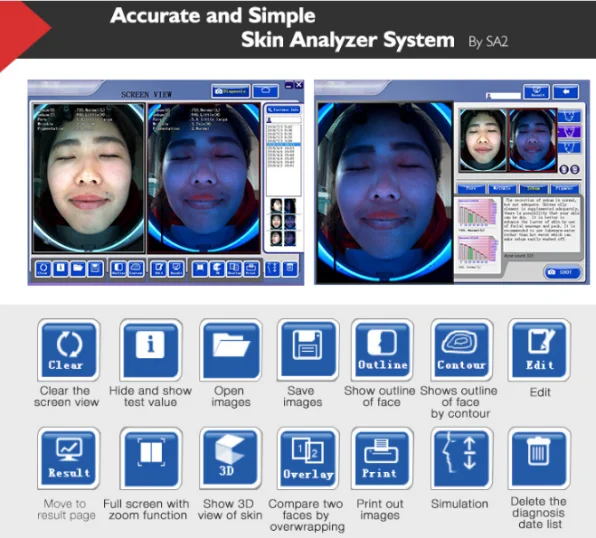The height and width of the screenshot is (538, 596).
Task: Clear the view via Screen View toolbar
Action: (43, 269)
